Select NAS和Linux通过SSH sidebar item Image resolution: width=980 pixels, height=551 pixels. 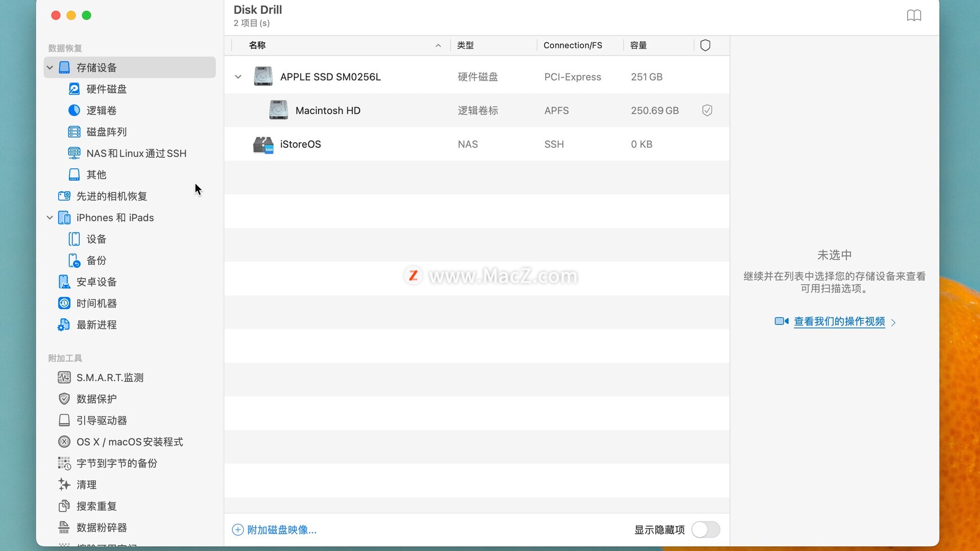[136, 154]
